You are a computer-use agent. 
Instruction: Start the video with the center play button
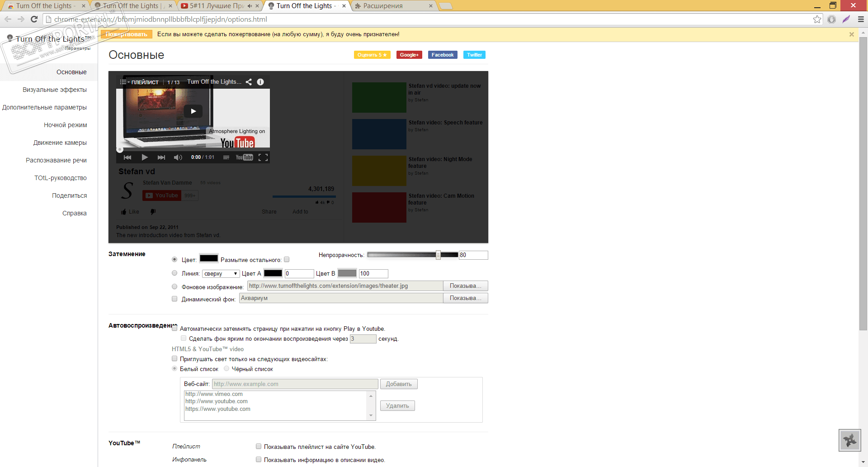[x=193, y=111]
